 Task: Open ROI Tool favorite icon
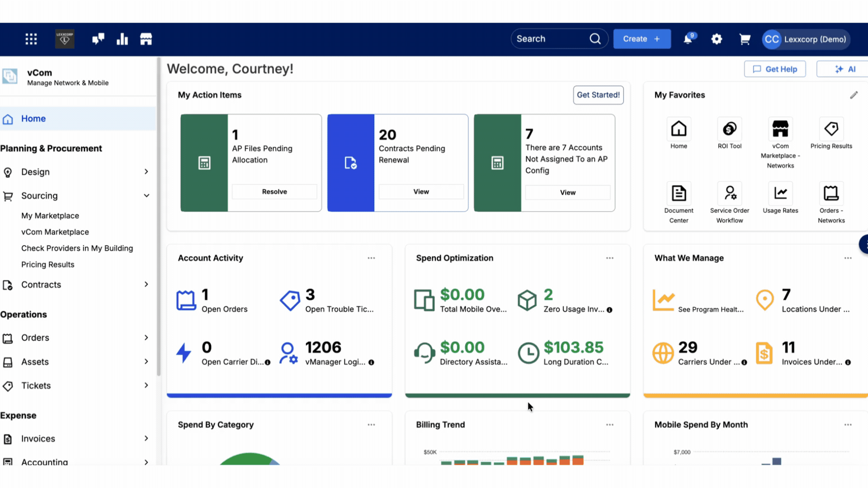(730, 129)
